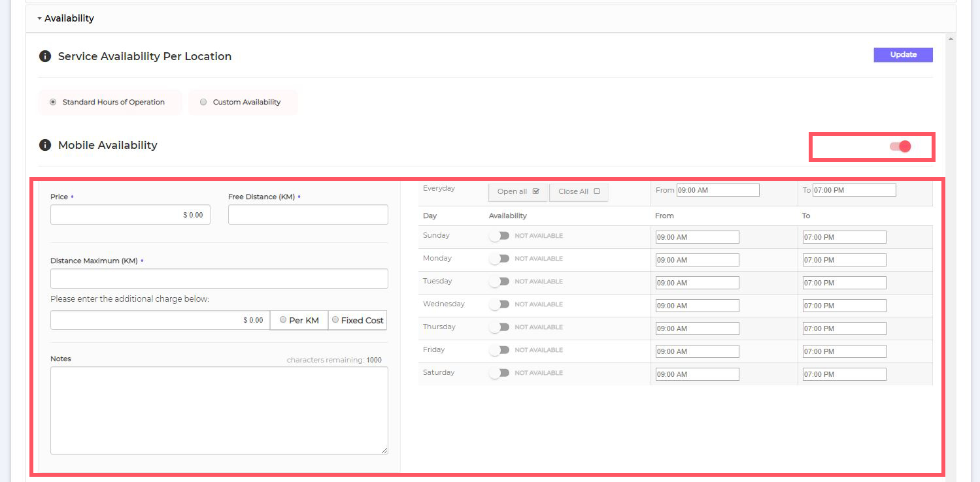
Task: Click info icon beside Mobile Availability
Action: 44,145
